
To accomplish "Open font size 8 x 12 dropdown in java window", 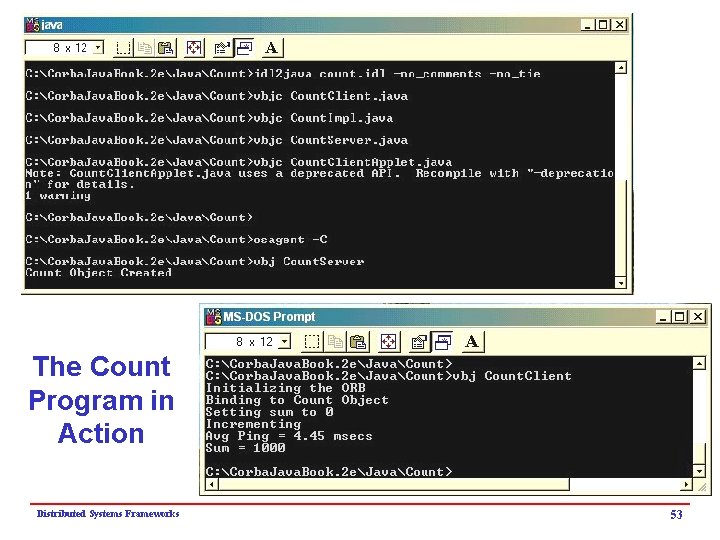I will point(98,47).
